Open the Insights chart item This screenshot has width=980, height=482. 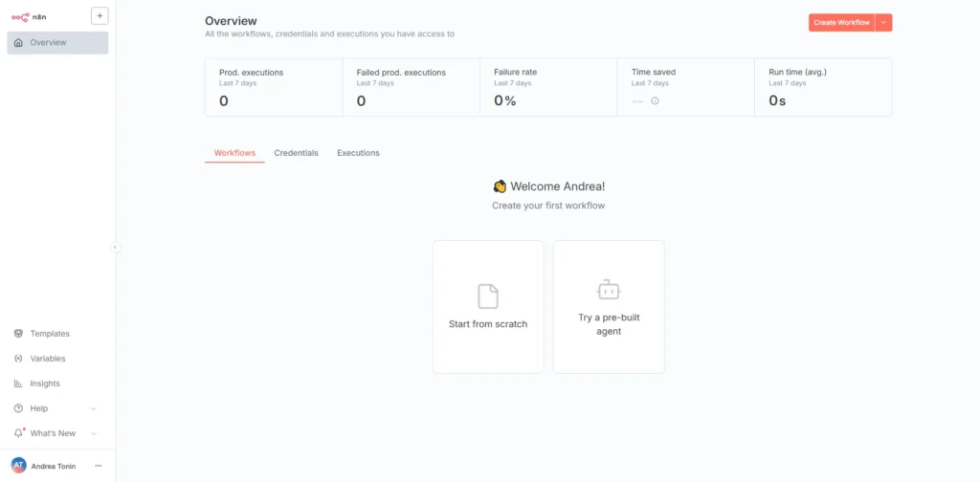[45, 383]
